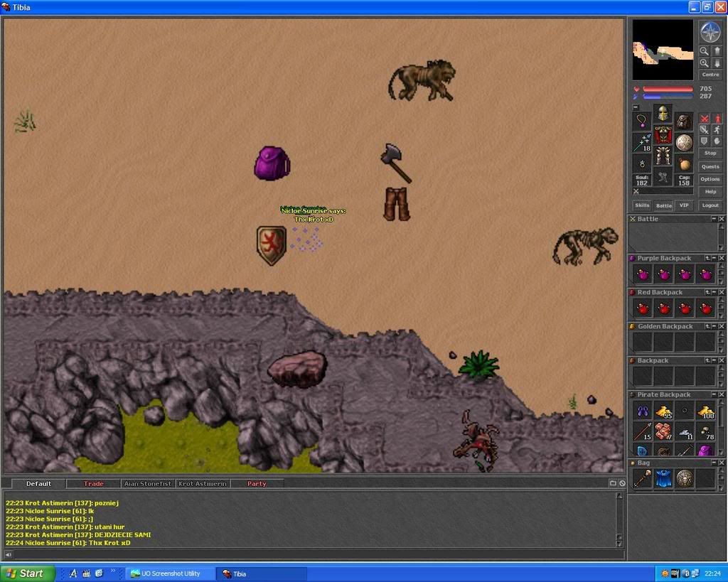Select balanced fight mode with sword and shield
The width and height of the screenshot is (728, 582).
pos(705,130)
